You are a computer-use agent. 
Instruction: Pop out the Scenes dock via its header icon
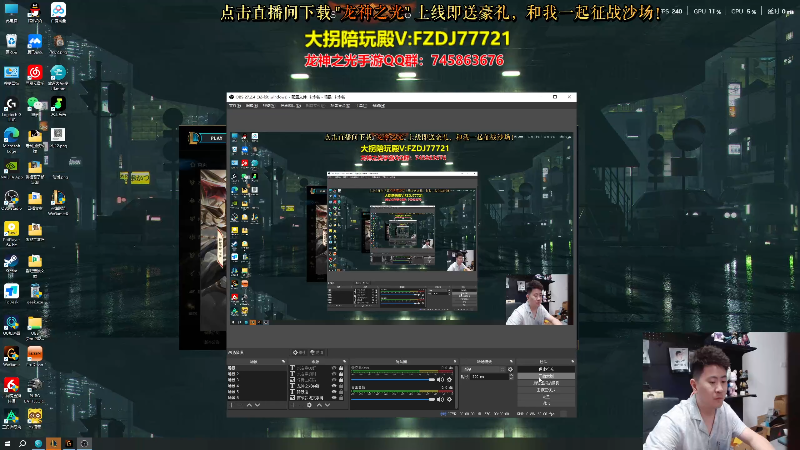pyautogui.click(x=284, y=361)
